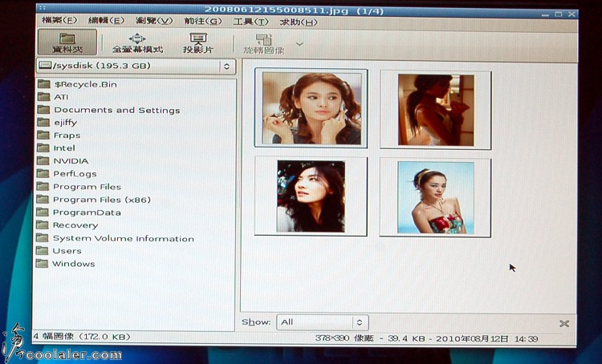Open the 瀏覽(V) menu
This screenshot has height=364, width=602.
[154, 21]
